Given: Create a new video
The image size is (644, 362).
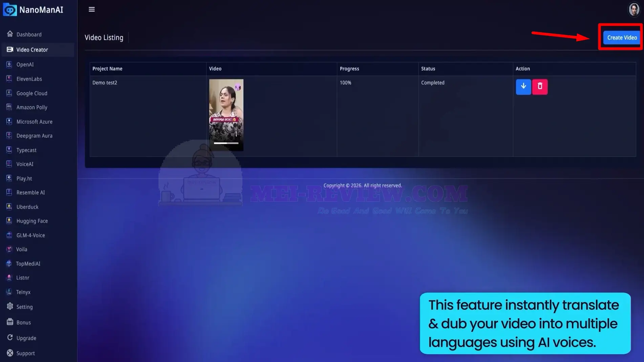Looking at the screenshot, I should (x=622, y=38).
